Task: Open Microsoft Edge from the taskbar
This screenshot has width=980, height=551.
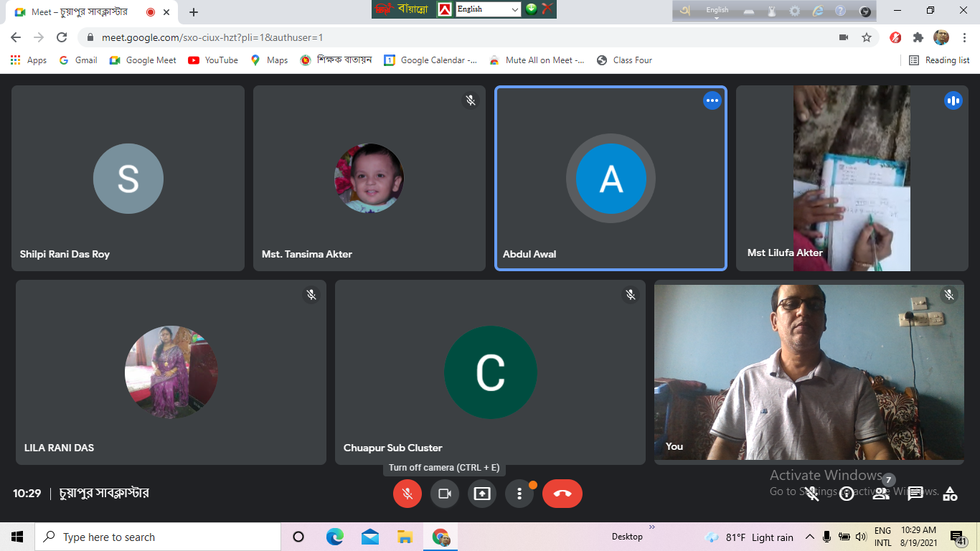Action: 335,537
